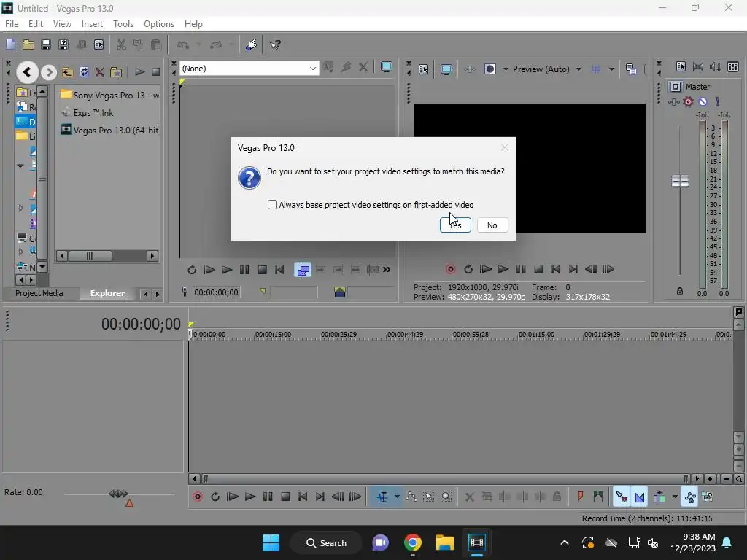This screenshot has width=747, height=560.
Task: Click timeline Record button
Action: (x=197, y=497)
